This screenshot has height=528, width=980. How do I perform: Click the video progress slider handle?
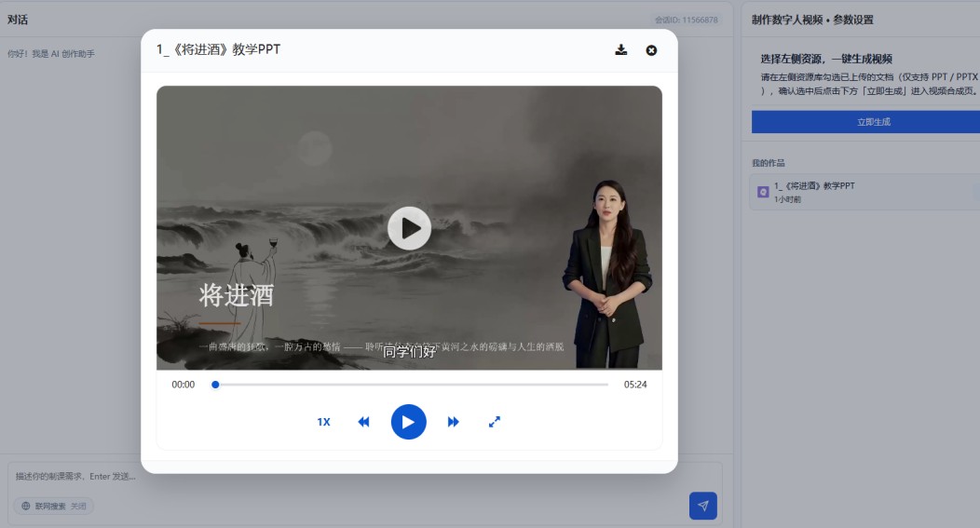tap(215, 385)
